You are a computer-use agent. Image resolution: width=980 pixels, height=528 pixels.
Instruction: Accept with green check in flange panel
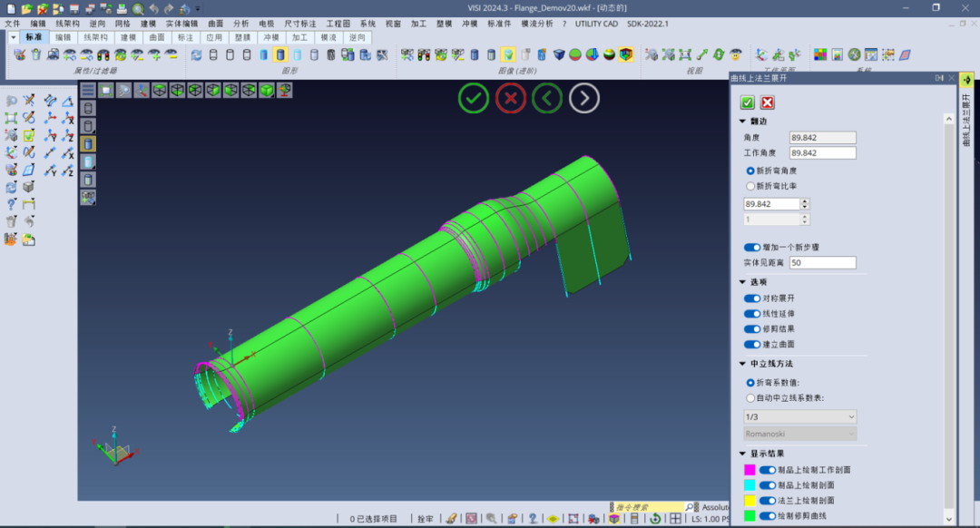748,103
